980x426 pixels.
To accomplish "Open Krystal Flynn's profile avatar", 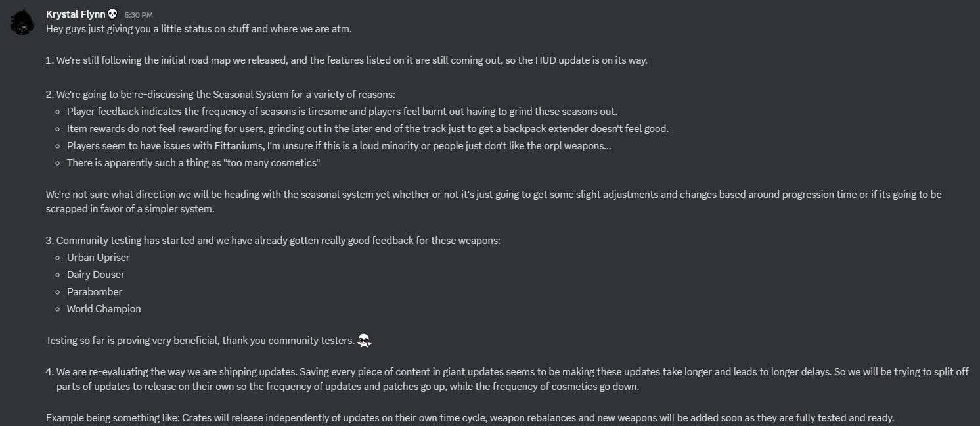I will click(22, 22).
